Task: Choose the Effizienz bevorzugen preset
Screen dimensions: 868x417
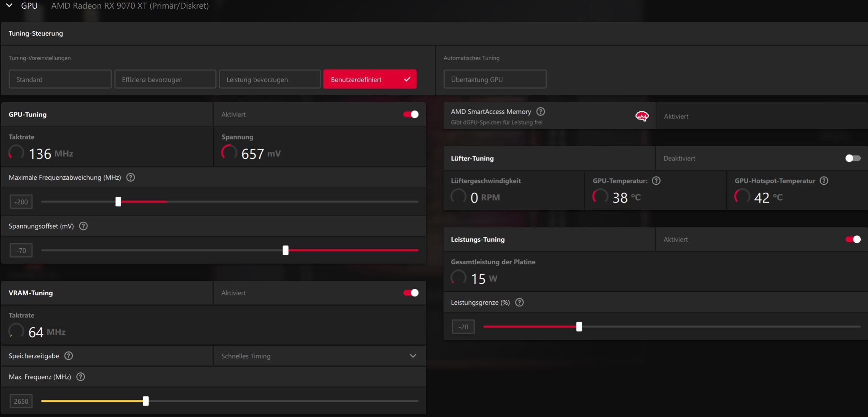Action: pyautogui.click(x=165, y=79)
